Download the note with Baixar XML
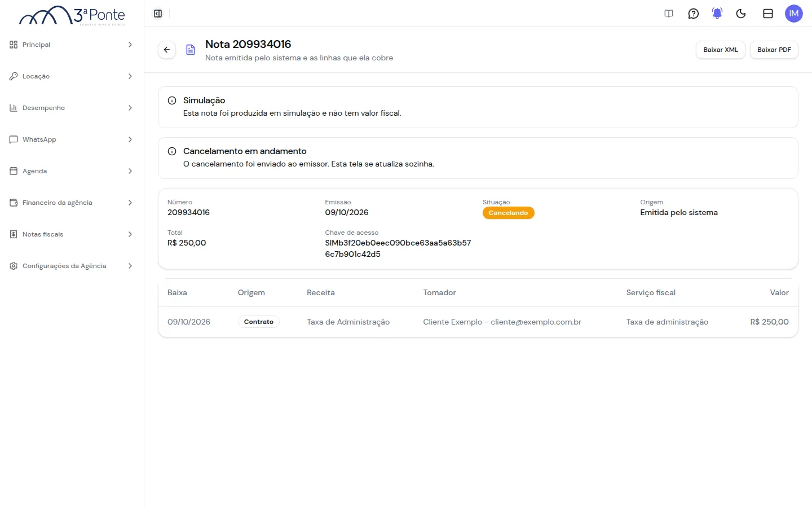Image resolution: width=812 pixels, height=508 pixels. (721, 50)
